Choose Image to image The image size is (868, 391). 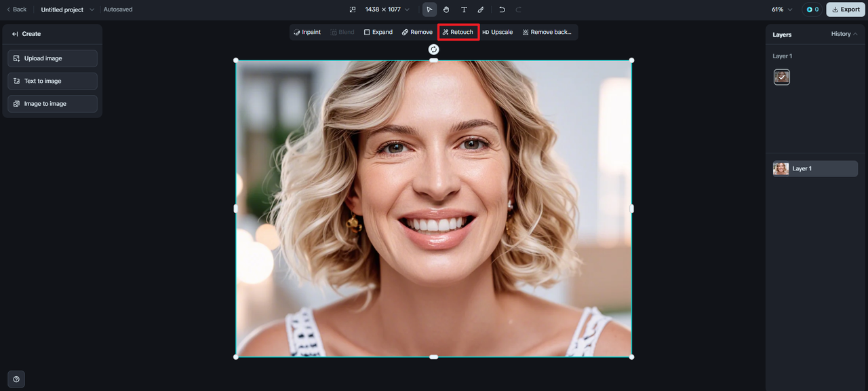tap(53, 104)
